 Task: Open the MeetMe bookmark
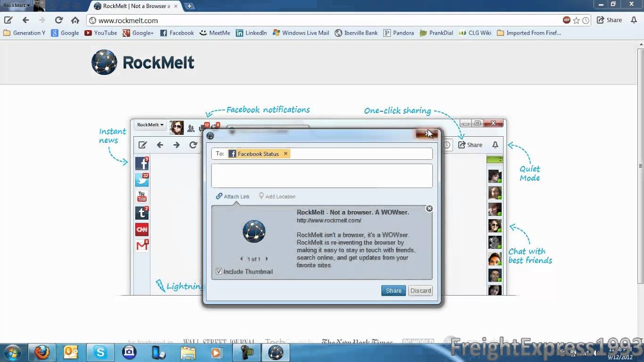click(215, 33)
